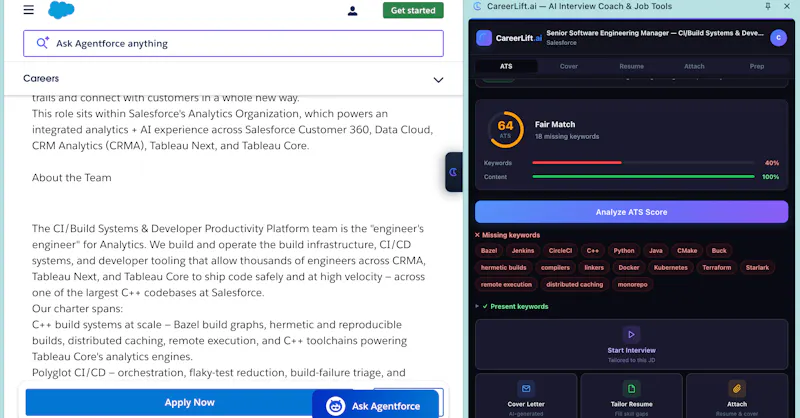Select the monorepo keyword chip

click(633, 284)
